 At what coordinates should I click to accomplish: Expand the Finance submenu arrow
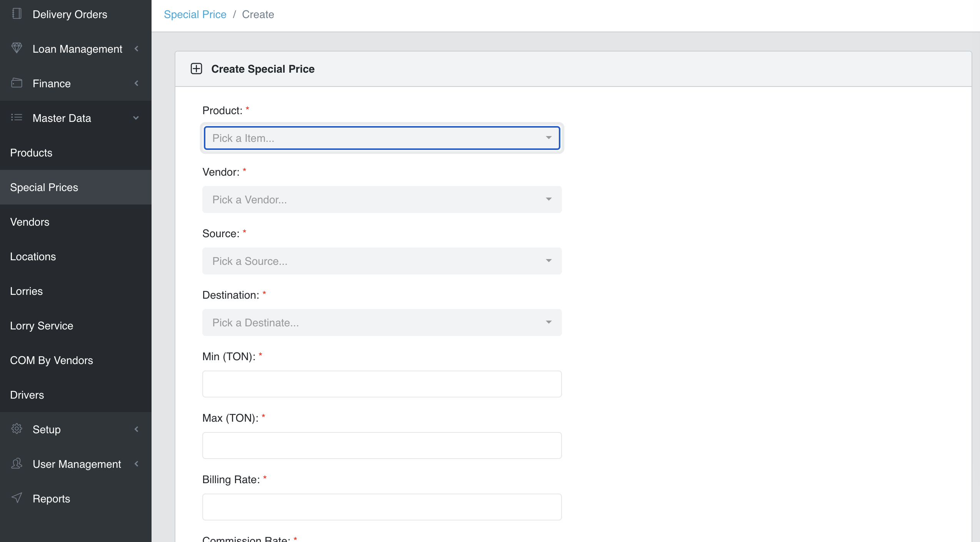[136, 83]
